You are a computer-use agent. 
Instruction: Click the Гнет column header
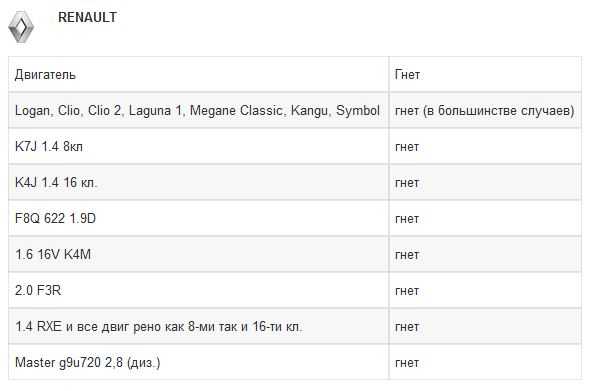pyautogui.click(x=485, y=74)
